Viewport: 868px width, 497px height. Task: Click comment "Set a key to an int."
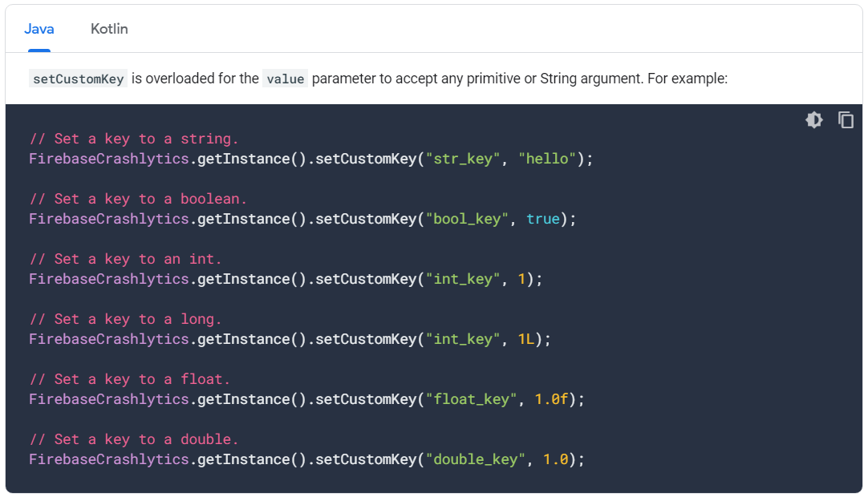click(126, 259)
